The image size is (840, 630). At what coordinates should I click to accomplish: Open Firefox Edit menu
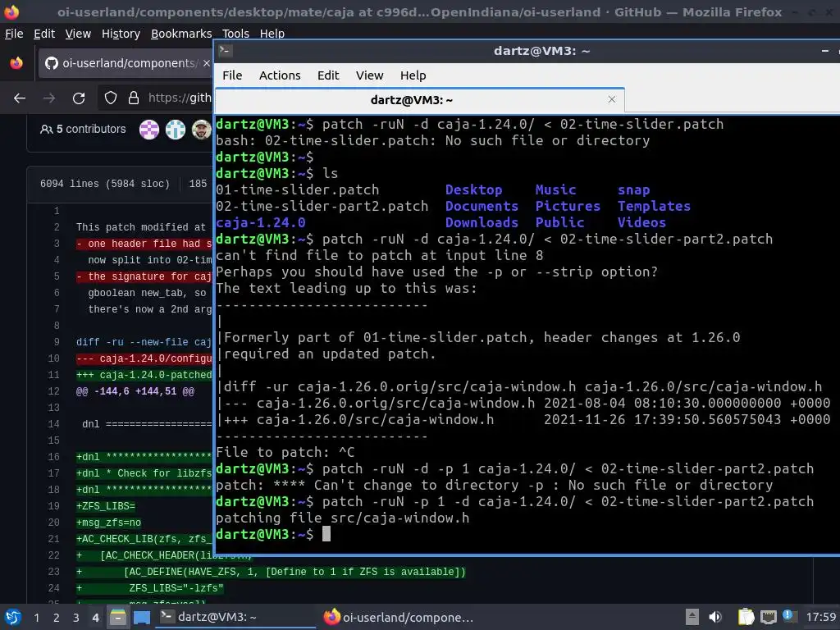coord(44,34)
